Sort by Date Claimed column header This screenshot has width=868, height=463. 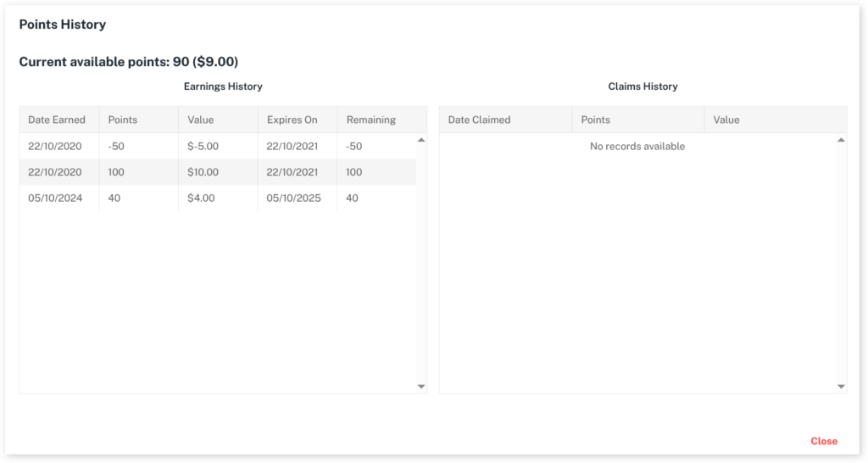pos(479,120)
